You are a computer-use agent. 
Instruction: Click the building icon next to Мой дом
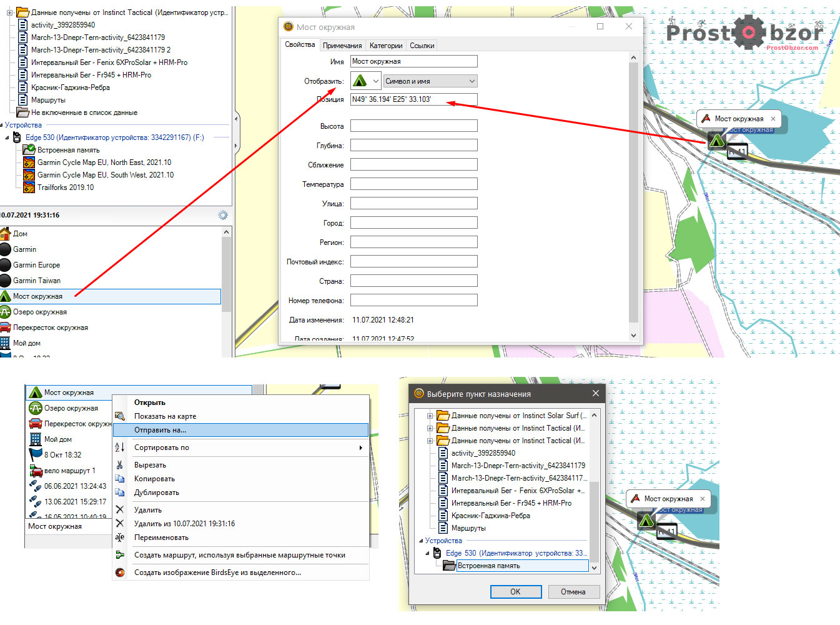pyautogui.click(x=6, y=343)
